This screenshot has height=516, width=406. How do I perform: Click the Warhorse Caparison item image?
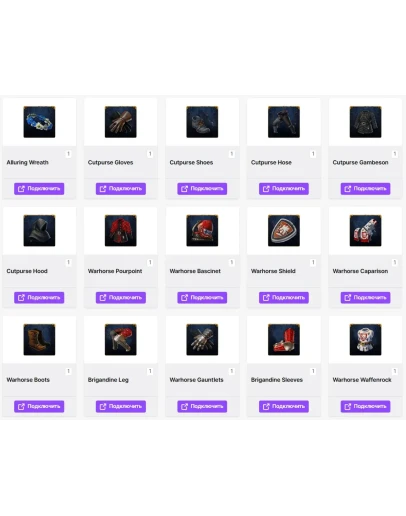click(x=366, y=231)
